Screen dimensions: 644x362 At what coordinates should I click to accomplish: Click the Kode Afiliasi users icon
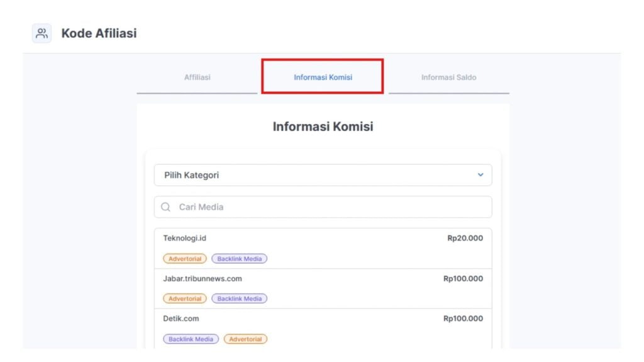tap(42, 33)
